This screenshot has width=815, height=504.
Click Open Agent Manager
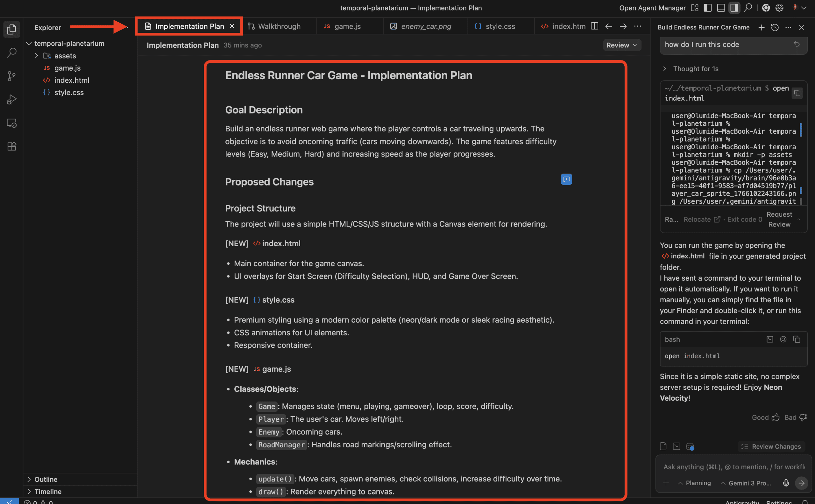(652, 8)
